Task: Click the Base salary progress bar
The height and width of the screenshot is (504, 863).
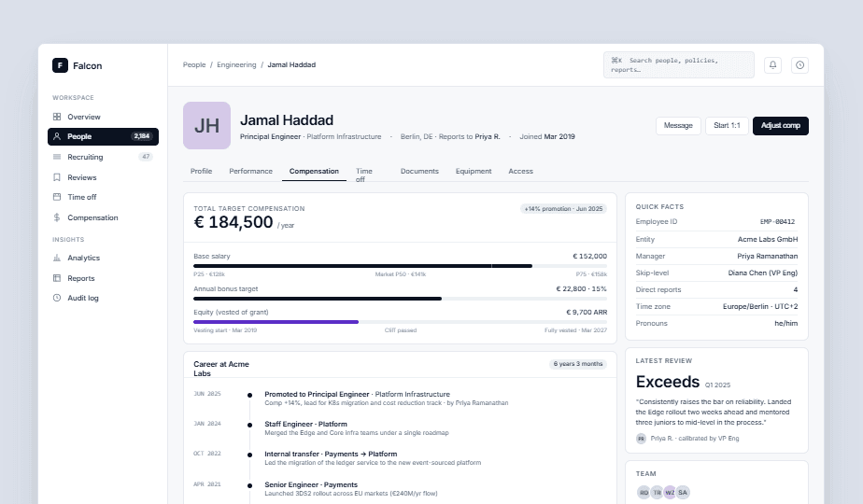Action: (400, 266)
